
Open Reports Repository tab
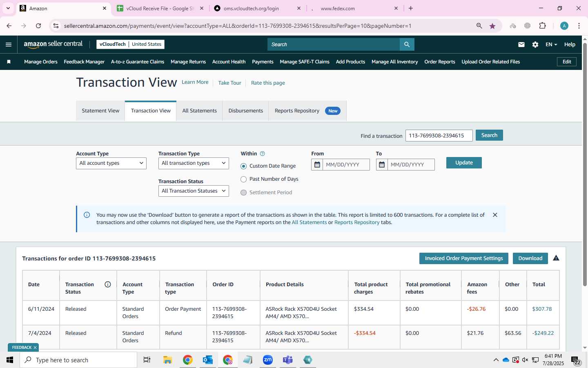coord(307,111)
